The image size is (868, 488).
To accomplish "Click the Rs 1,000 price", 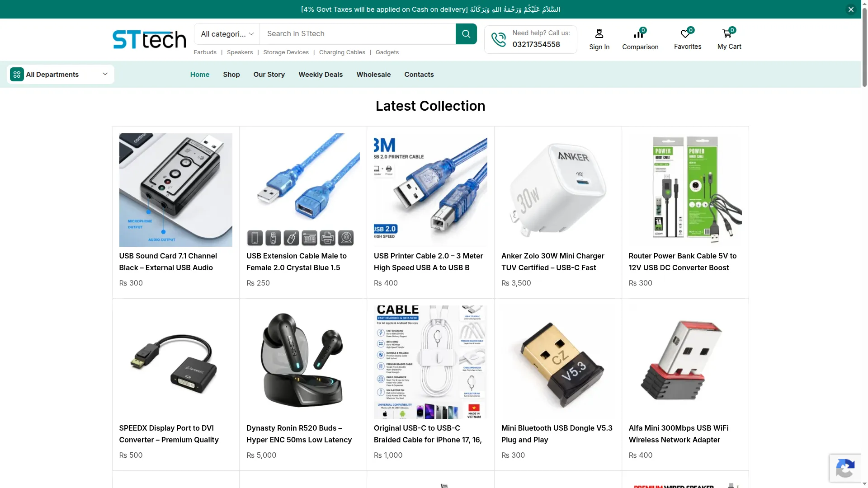I will click(x=388, y=455).
